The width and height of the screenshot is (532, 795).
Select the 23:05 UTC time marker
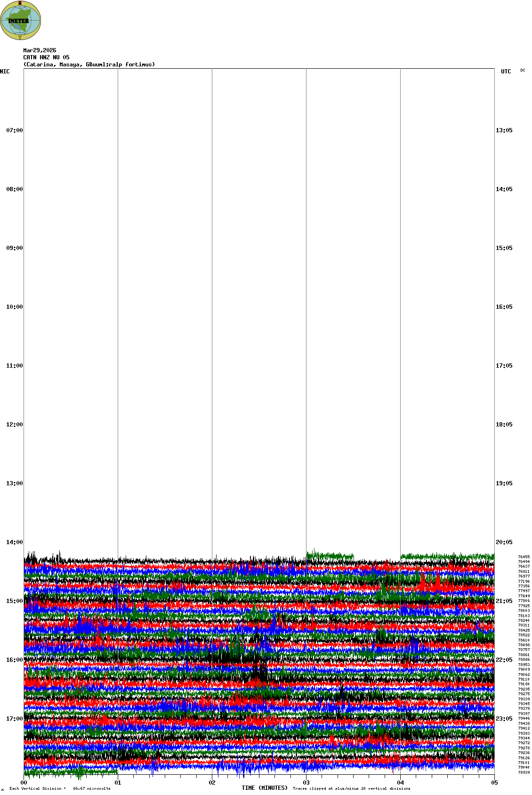(504, 719)
